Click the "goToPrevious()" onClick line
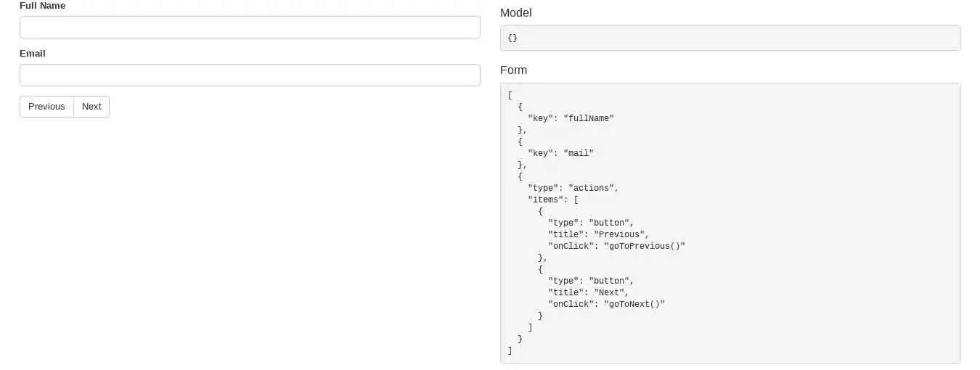This screenshot has width=980, height=370. (x=616, y=246)
